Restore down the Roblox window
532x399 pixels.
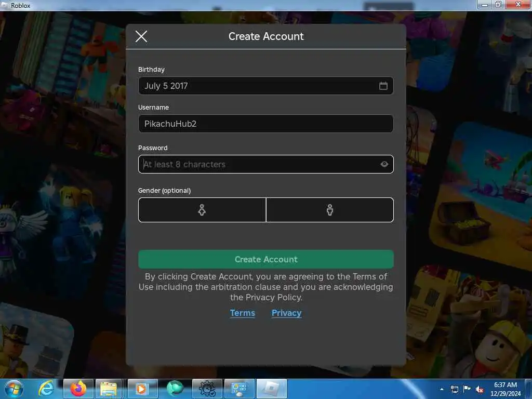click(498, 4)
